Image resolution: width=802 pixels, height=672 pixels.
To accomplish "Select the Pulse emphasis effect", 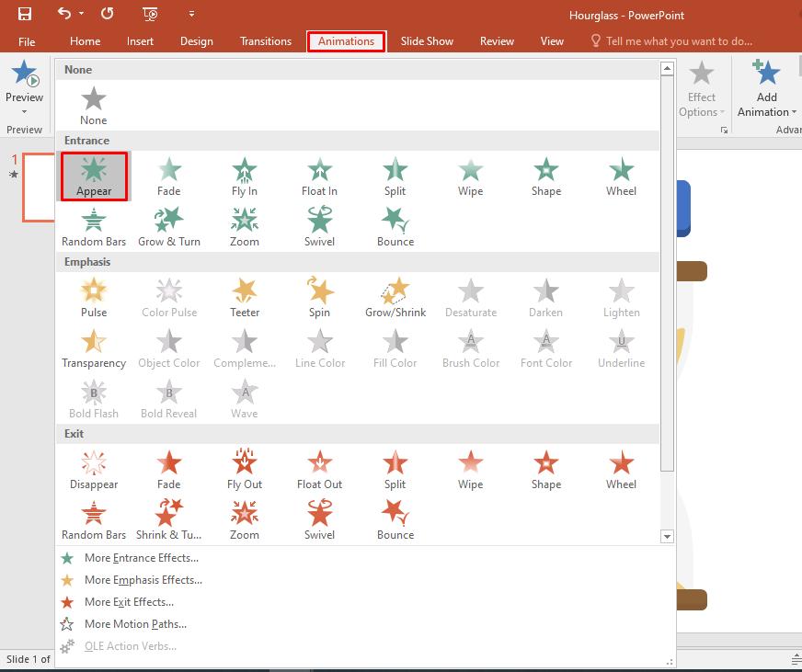I will click(x=93, y=295).
